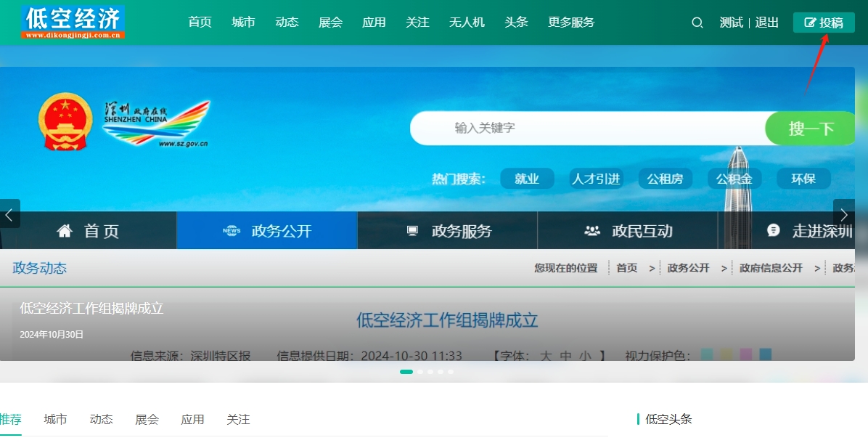The image size is (868, 443).
Task: Open the 动态 top navigation item
Action: point(287,22)
